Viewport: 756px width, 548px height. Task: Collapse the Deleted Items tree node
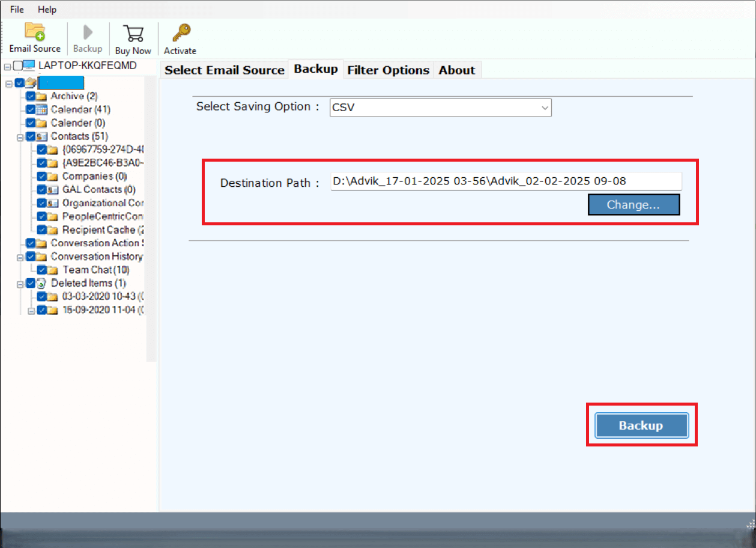[20, 284]
